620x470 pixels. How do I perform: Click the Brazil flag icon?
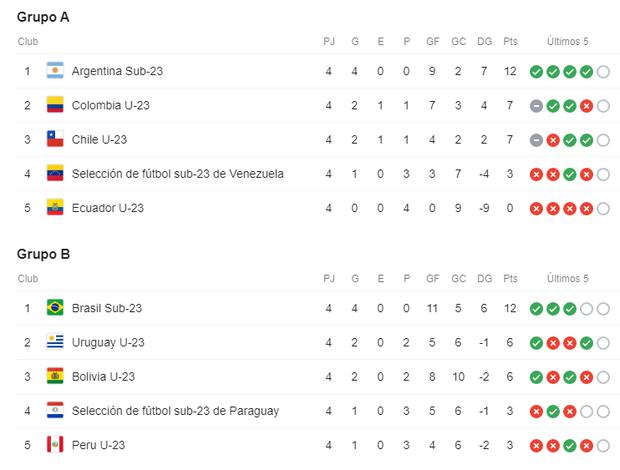coord(55,308)
